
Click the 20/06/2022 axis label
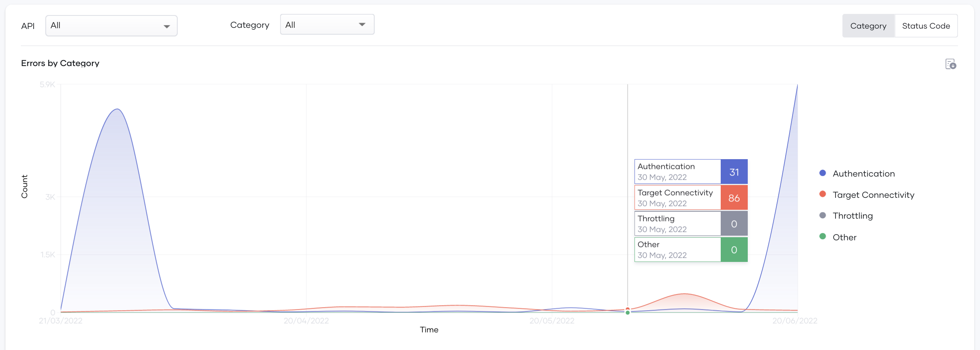point(795,321)
